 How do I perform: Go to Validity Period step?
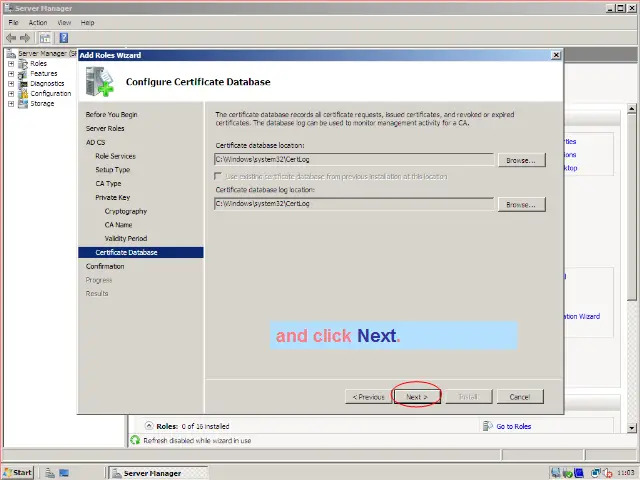[x=126, y=239]
